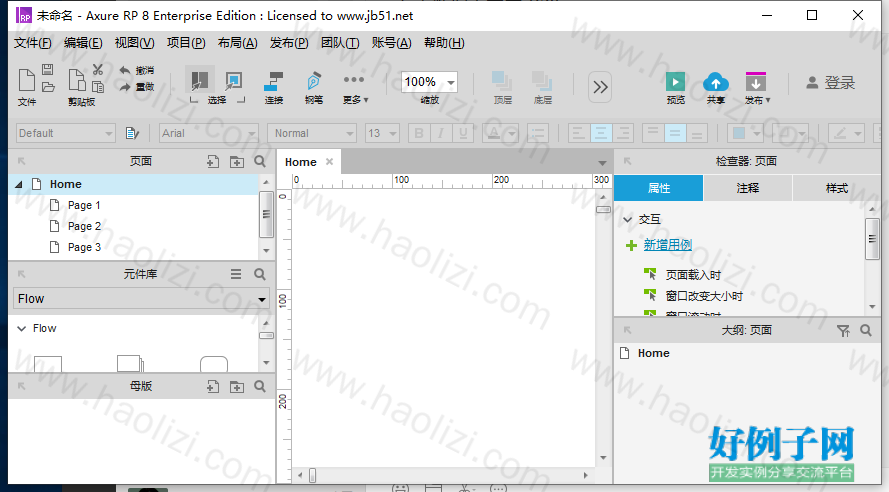Click Bring to Front icon

click(502, 81)
